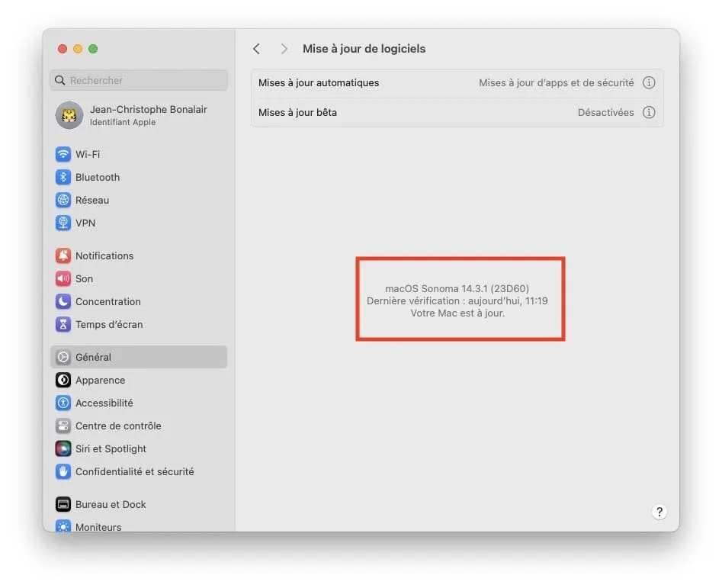Select the Général label in the sidebar
722x588 pixels.
pos(93,358)
